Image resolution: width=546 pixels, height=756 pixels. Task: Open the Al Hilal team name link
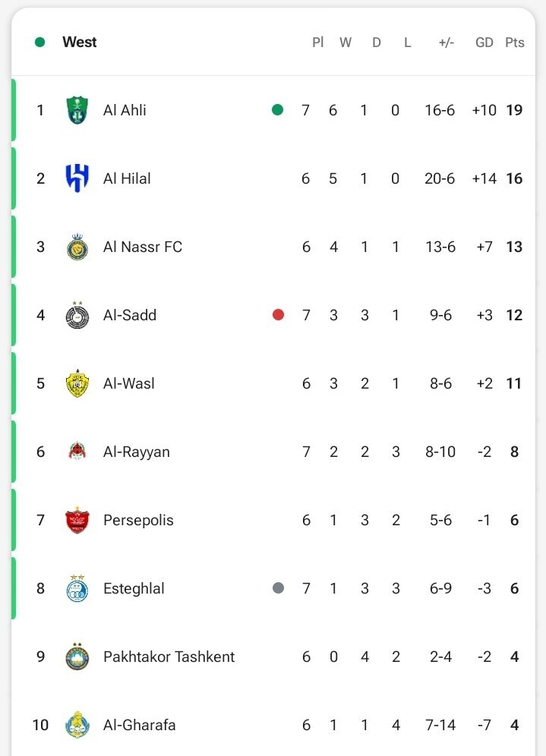tap(127, 178)
